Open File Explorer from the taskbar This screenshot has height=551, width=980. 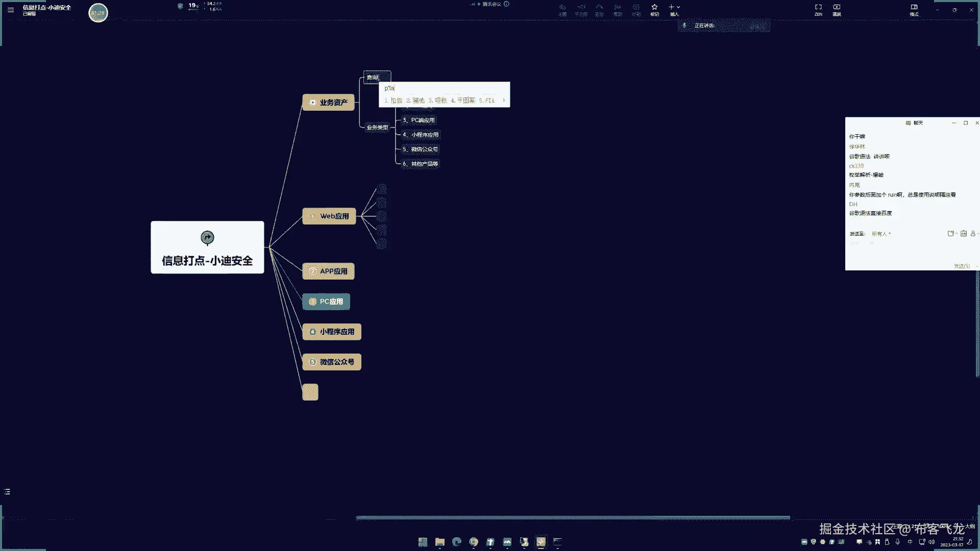(x=440, y=542)
